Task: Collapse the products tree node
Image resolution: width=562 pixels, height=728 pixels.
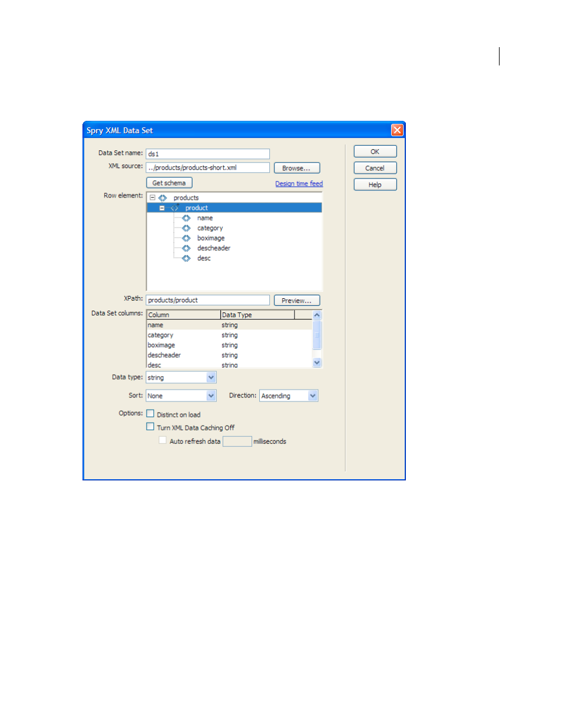Action: click(152, 198)
